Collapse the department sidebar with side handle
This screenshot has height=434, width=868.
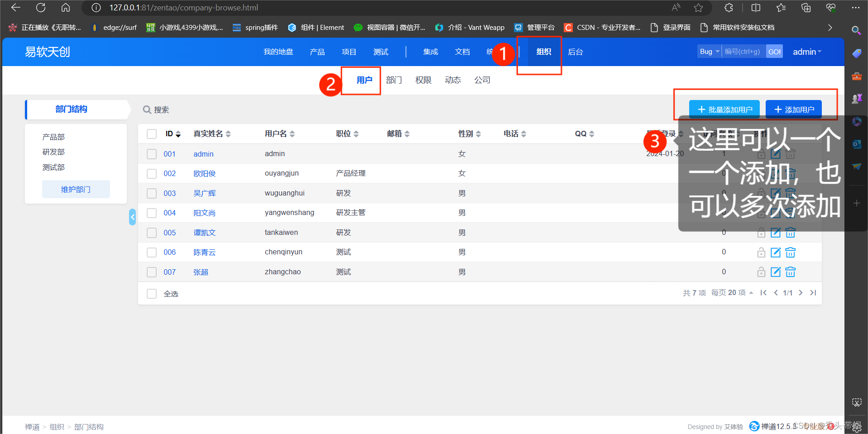[132, 217]
